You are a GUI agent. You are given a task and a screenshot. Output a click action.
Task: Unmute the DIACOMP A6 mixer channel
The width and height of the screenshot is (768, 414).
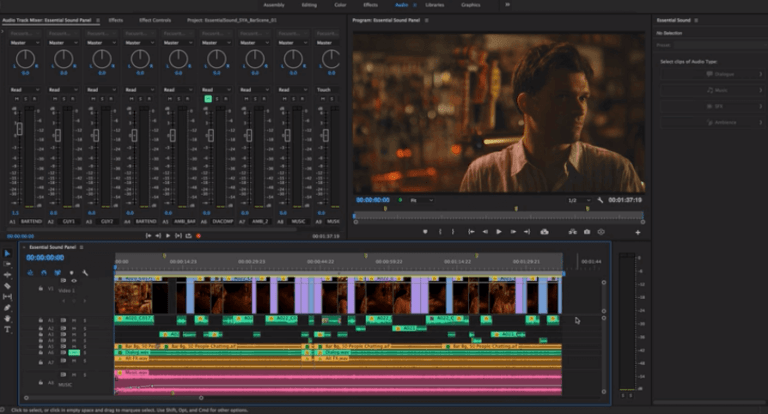point(208,99)
